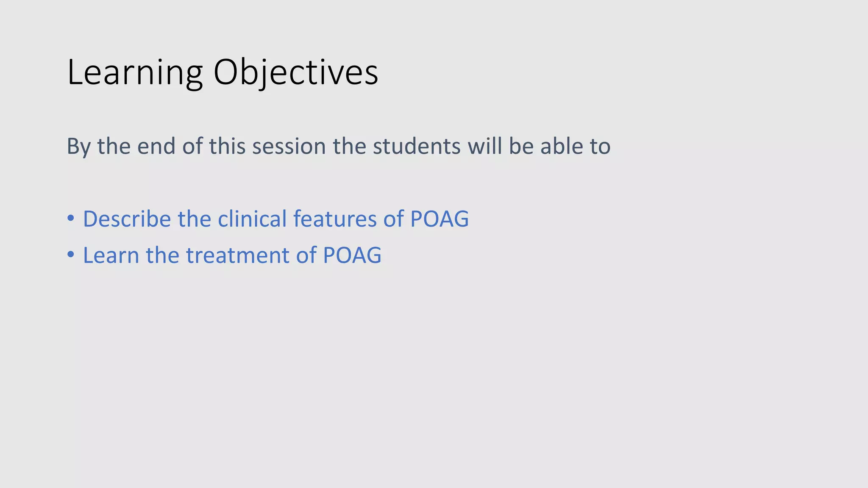Click the "By the end of this session" sentence
The height and width of the screenshot is (488, 868).
[339, 147]
